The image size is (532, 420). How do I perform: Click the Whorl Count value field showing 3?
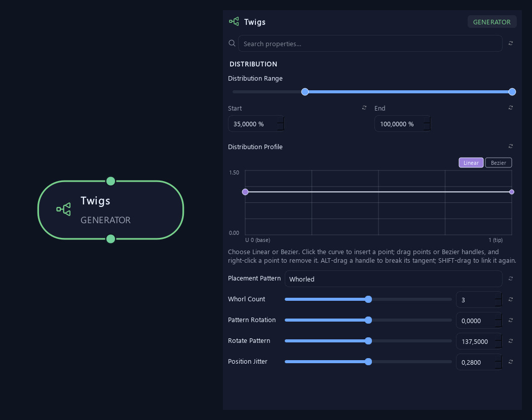click(x=479, y=300)
